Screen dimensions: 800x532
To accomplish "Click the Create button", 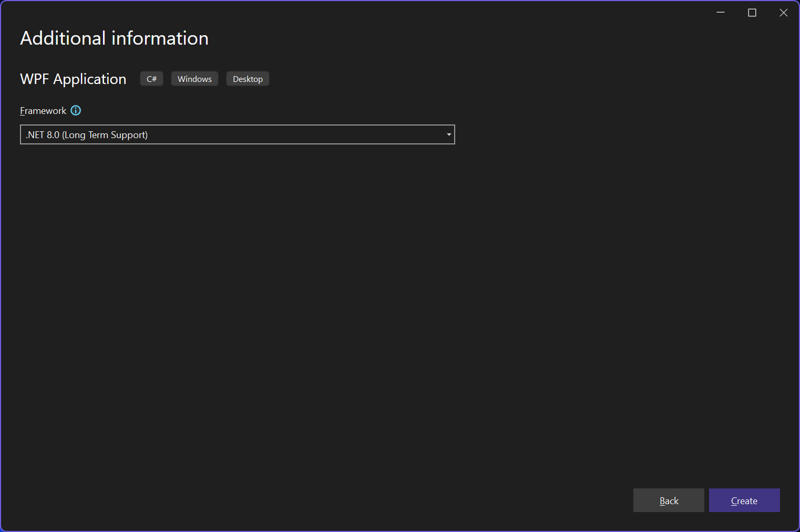I will point(744,500).
